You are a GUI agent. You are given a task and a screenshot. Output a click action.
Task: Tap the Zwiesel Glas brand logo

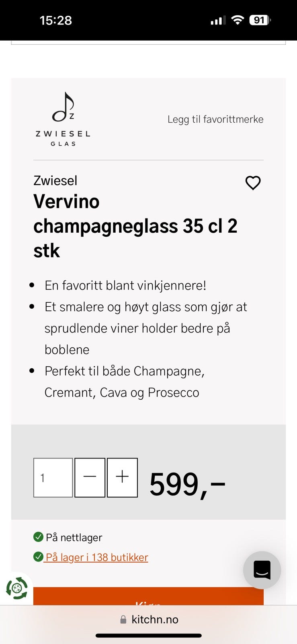(x=63, y=119)
